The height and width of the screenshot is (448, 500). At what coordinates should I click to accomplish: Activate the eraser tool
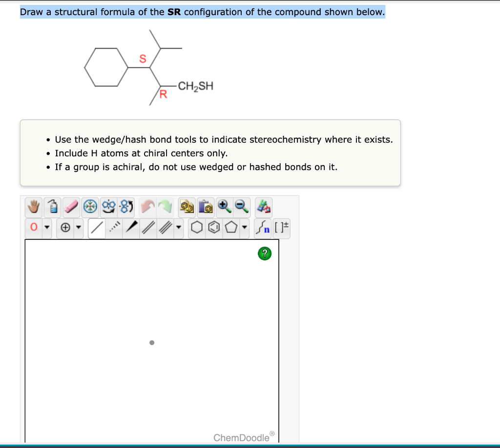click(x=70, y=206)
